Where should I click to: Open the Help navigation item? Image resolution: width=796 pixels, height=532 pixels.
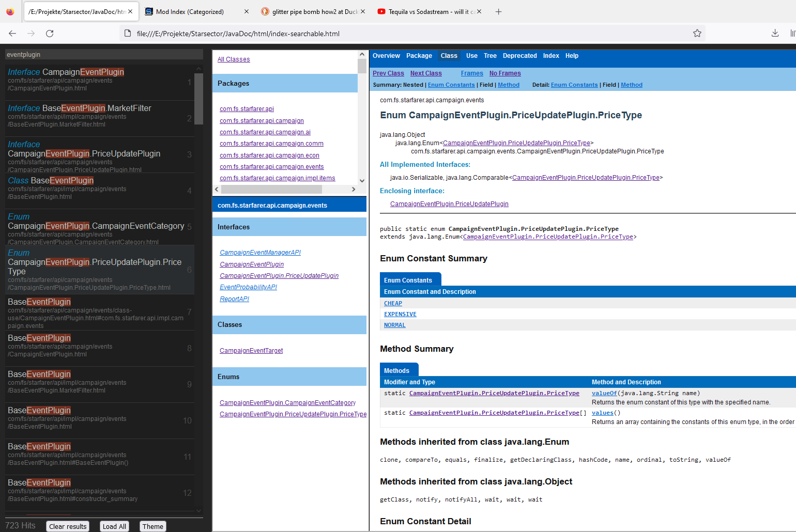pyautogui.click(x=572, y=56)
